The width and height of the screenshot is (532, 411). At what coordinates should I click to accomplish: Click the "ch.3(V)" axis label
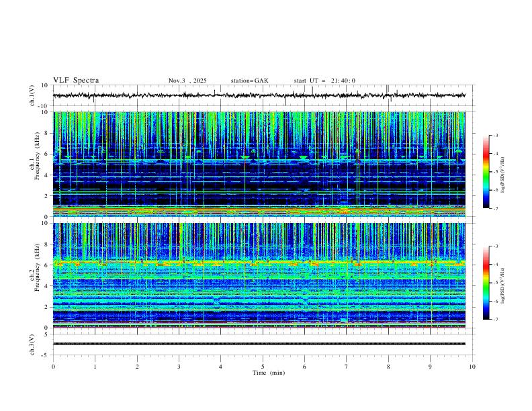tap(32, 345)
